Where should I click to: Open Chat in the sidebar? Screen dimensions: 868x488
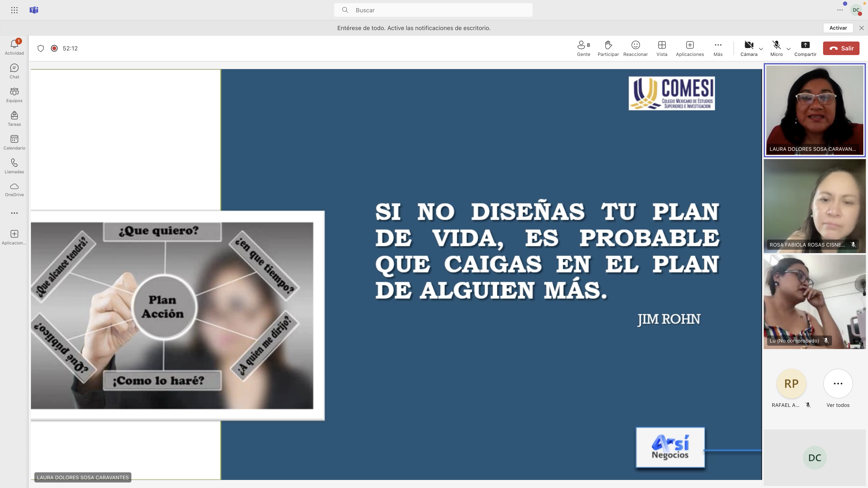[x=14, y=71]
